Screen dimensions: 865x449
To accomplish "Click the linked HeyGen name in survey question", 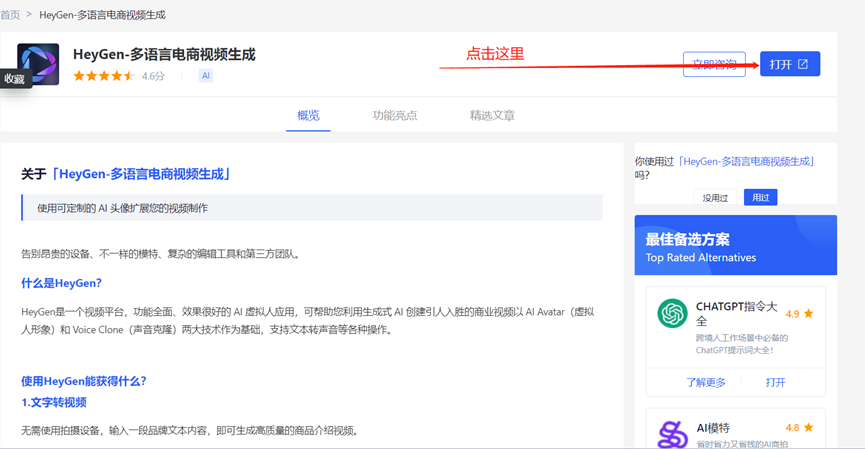I will (746, 162).
